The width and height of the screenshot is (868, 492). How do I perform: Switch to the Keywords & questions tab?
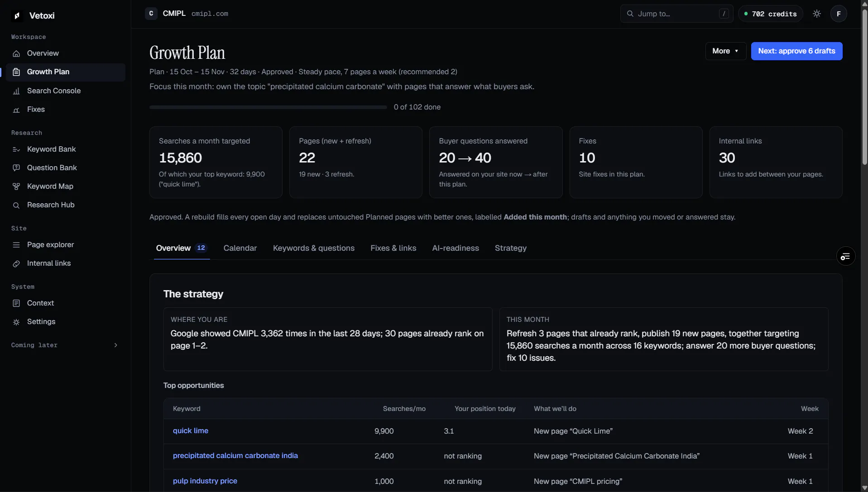(x=313, y=248)
